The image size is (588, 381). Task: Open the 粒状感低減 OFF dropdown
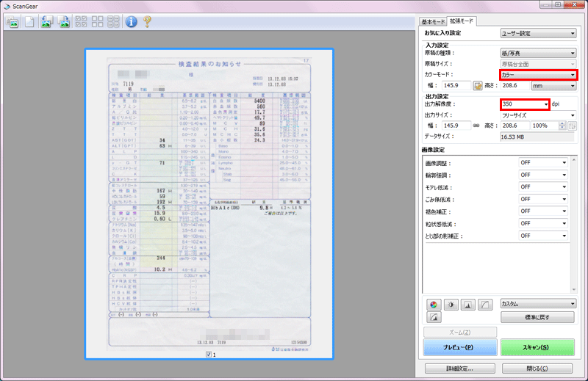tap(543, 224)
